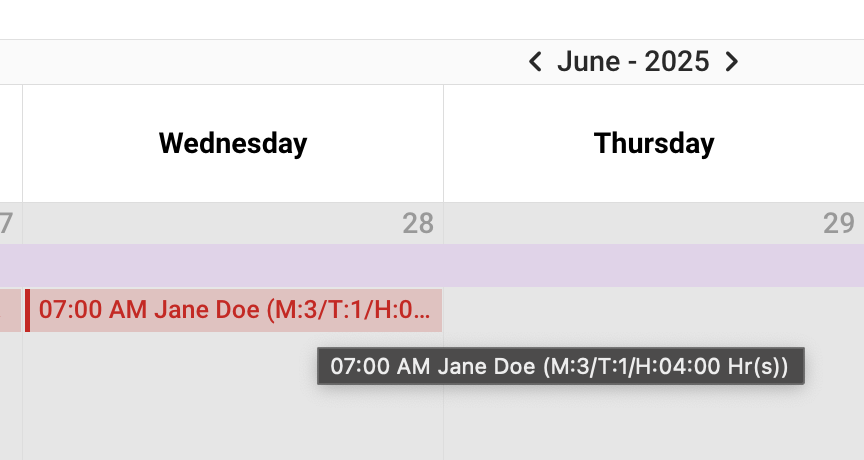Click partially visible date 27 at left edge
The height and width of the screenshot is (460, 864).
(x=6, y=223)
